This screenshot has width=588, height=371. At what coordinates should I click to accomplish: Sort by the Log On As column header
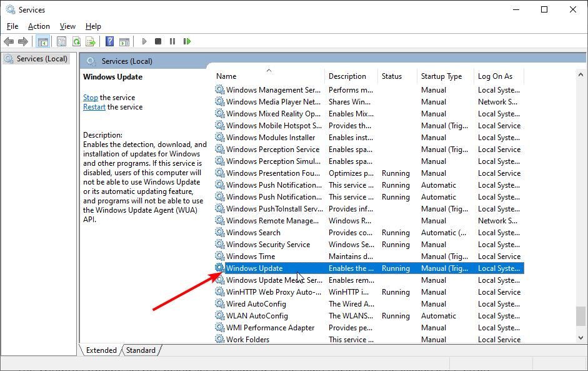pos(495,76)
